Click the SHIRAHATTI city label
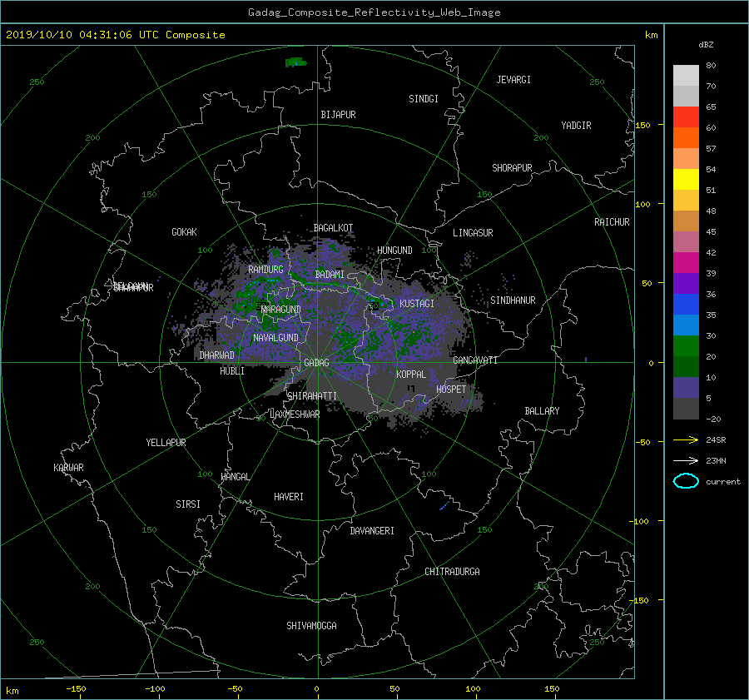 312,395
